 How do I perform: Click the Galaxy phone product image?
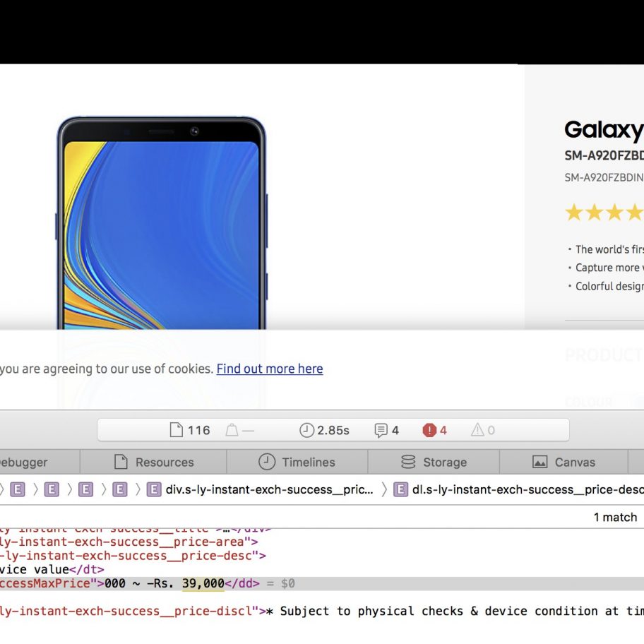click(161, 226)
